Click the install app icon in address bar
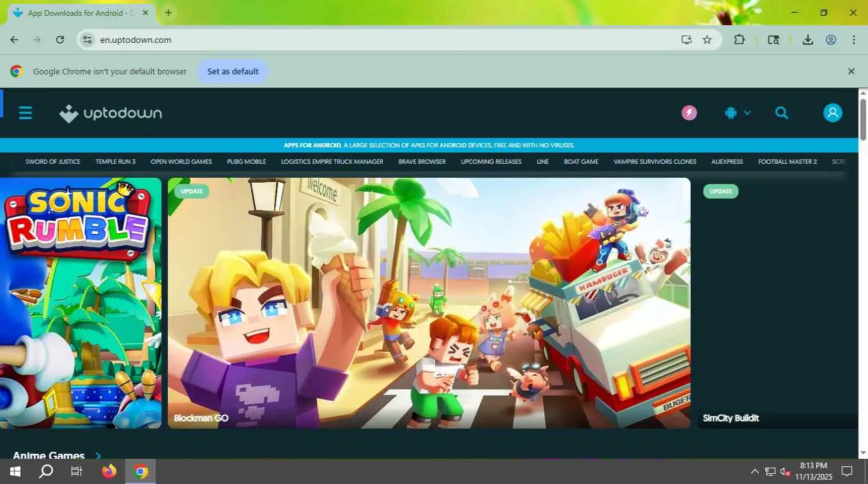The width and height of the screenshot is (868, 484). [x=686, y=40]
